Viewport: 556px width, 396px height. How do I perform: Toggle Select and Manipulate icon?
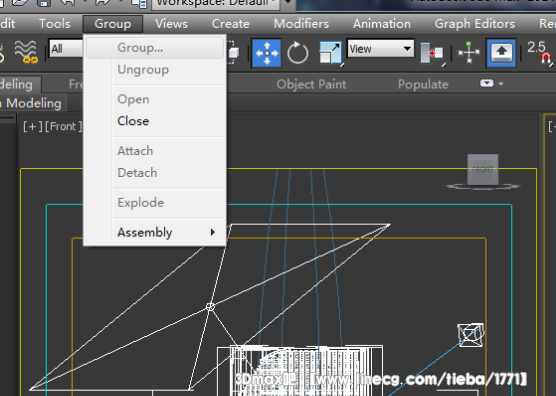[469, 52]
